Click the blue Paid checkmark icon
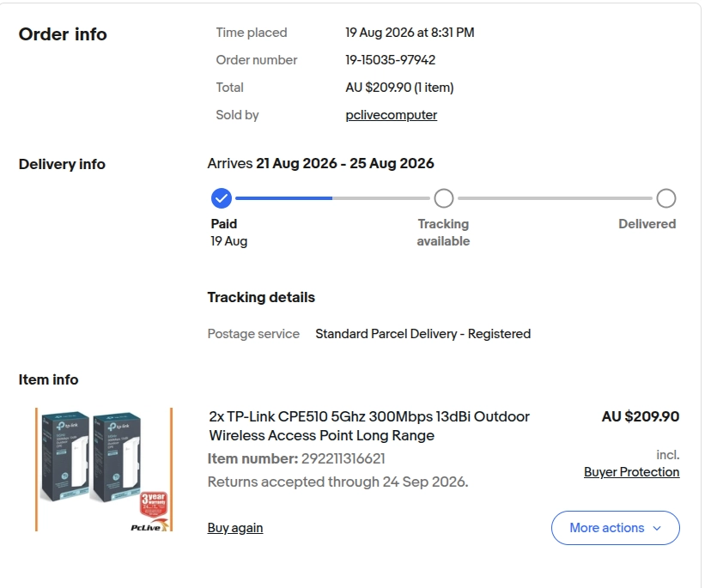 (x=222, y=198)
